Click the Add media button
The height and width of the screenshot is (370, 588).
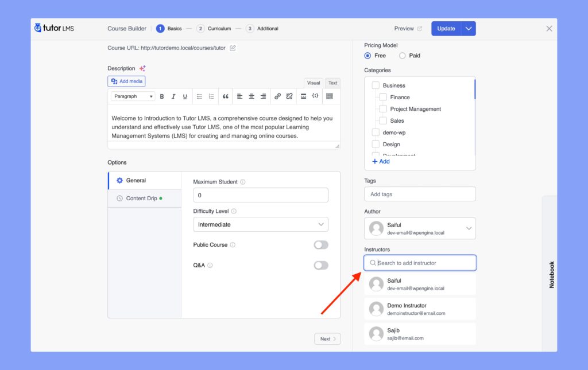[x=126, y=81]
